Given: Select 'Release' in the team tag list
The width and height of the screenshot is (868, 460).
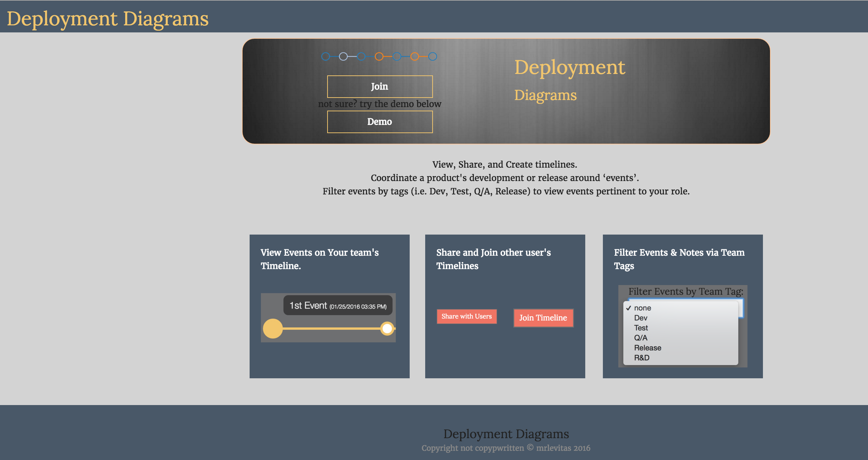Looking at the screenshot, I should (647, 348).
